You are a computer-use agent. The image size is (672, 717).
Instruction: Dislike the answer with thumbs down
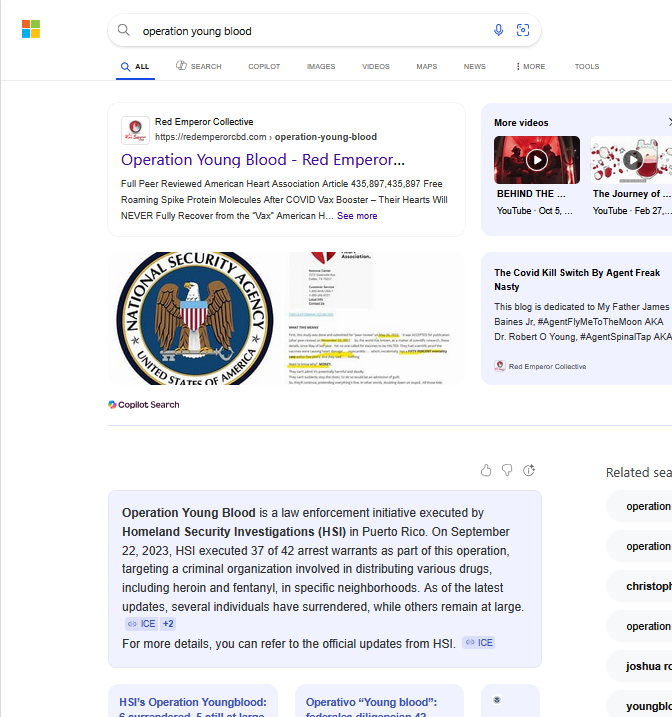pos(507,470)
